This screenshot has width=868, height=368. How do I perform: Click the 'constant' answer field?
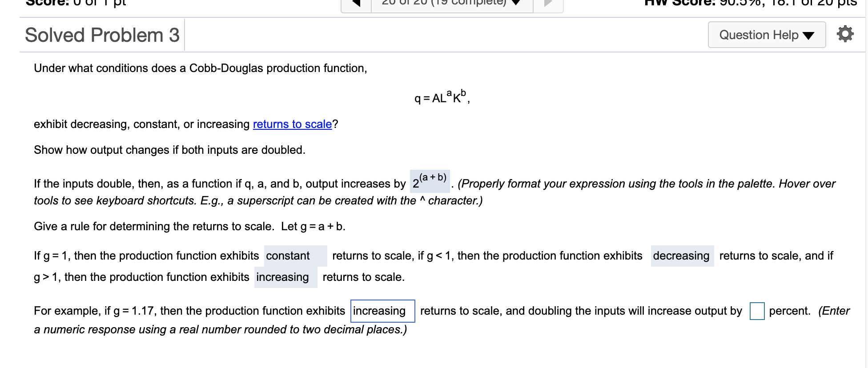[295, 256]
